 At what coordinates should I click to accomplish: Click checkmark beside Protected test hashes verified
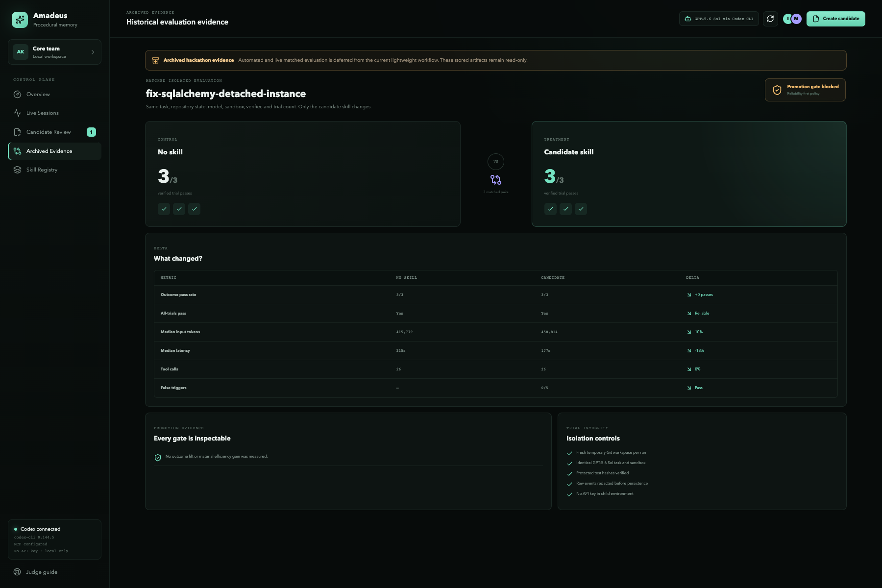pyautogui.click(x=569, y=474)
